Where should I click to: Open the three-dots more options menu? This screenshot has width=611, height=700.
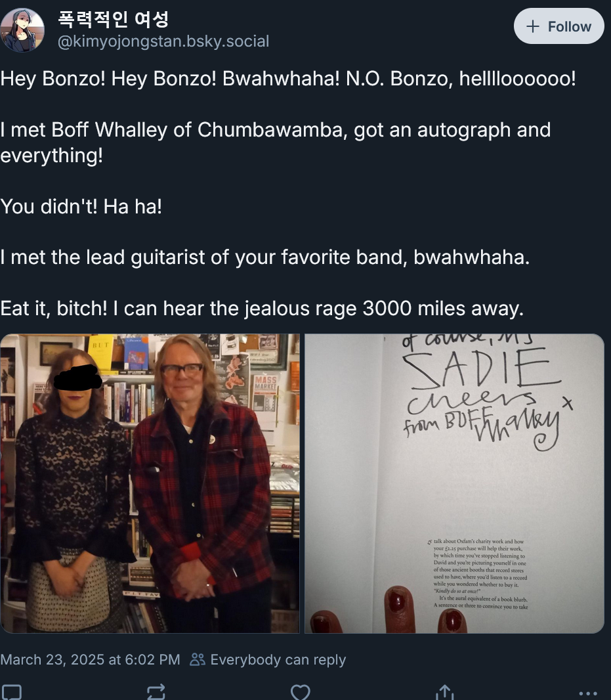(x=588, y=693)
